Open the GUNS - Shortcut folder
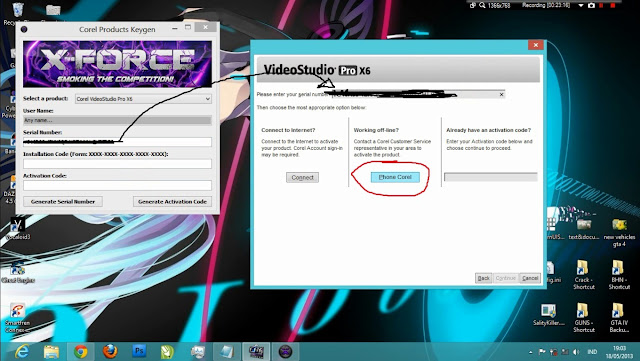640x361 pixels. (583, 317)
